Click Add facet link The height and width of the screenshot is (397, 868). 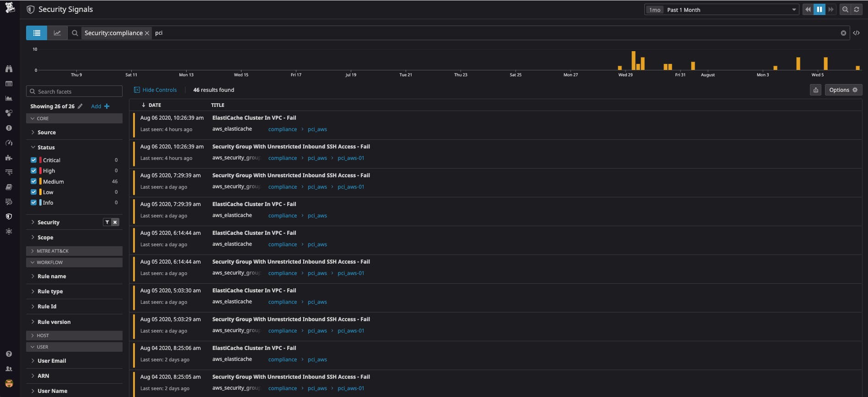(100, 106)
